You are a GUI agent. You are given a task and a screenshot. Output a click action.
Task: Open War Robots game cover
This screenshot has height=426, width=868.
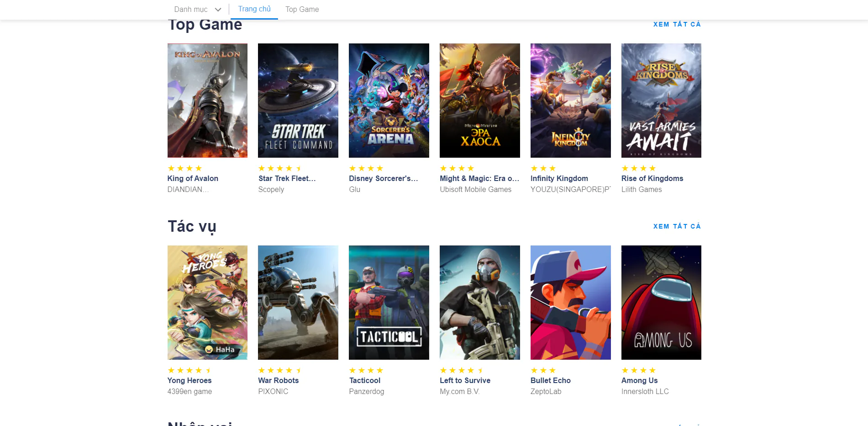(x=298, y=303)
